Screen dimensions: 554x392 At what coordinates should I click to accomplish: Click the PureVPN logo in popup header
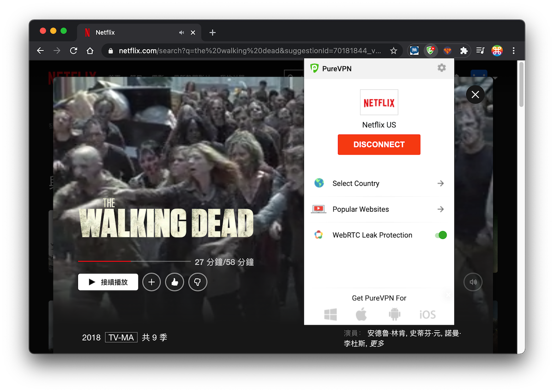(314, 68)
